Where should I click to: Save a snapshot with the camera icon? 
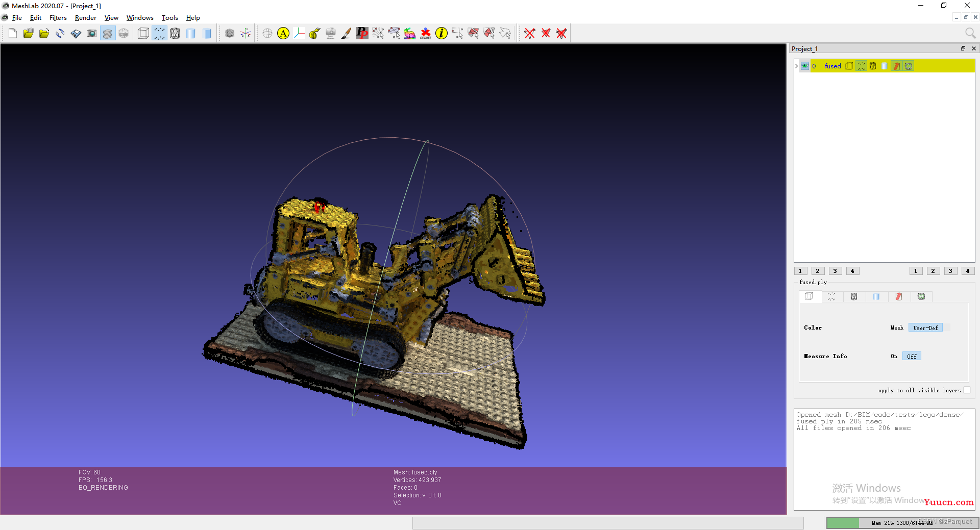tap(92, 34)
